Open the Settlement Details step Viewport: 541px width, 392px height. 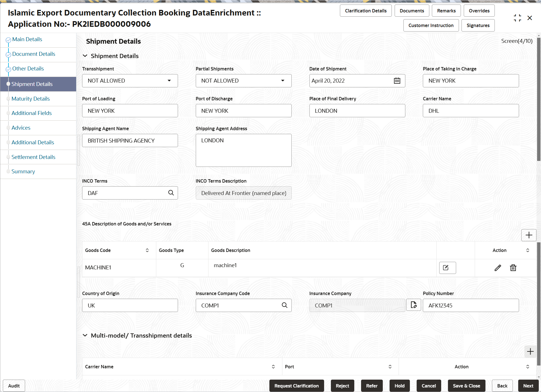click(x=33, y=157)
